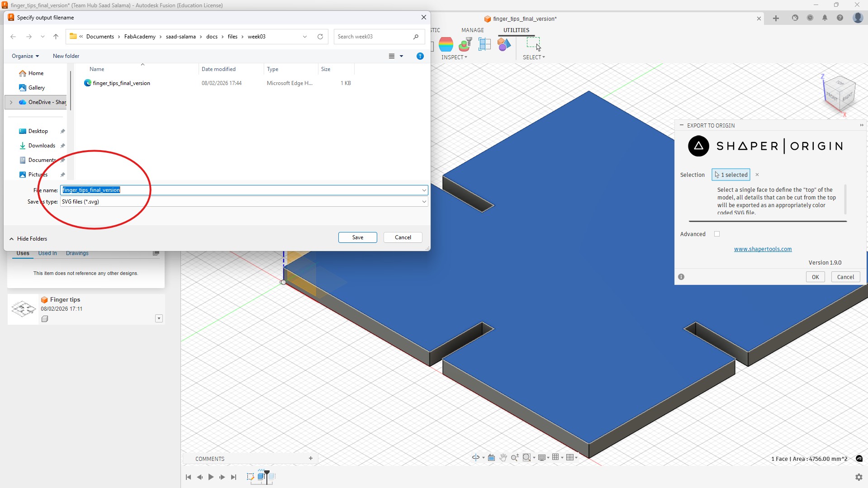Expand the OneDrive tree item
The height and width of the screenshot is (488, 868).
[x=11, y=102]
